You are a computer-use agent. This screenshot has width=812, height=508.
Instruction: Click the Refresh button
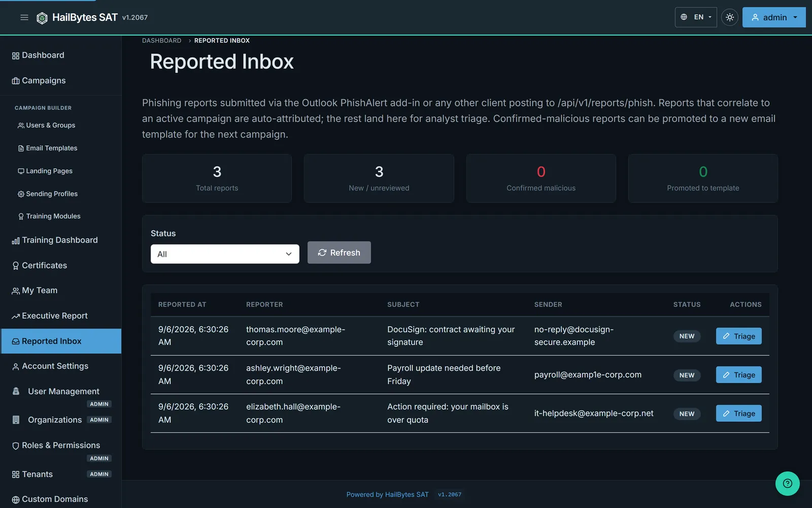tap(339, 252)
